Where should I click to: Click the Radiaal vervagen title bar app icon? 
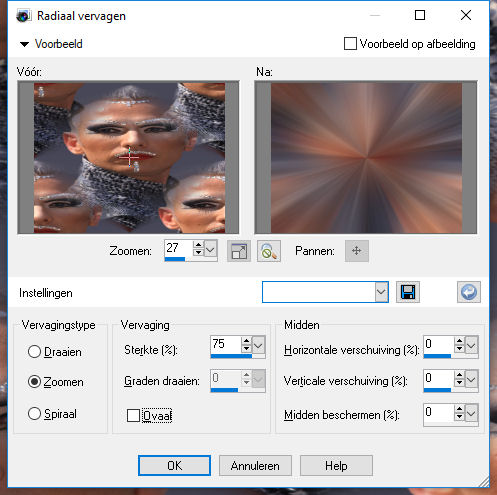coord(24,16)
